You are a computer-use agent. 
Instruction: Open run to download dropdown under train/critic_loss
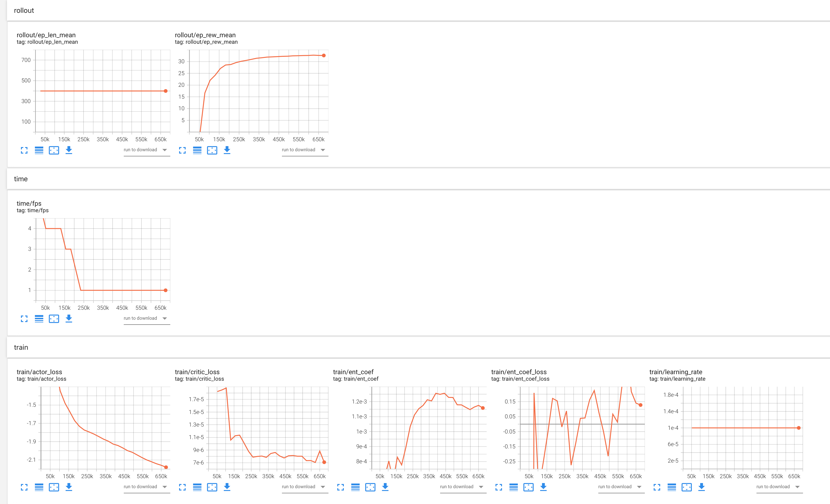click(304, 487)
